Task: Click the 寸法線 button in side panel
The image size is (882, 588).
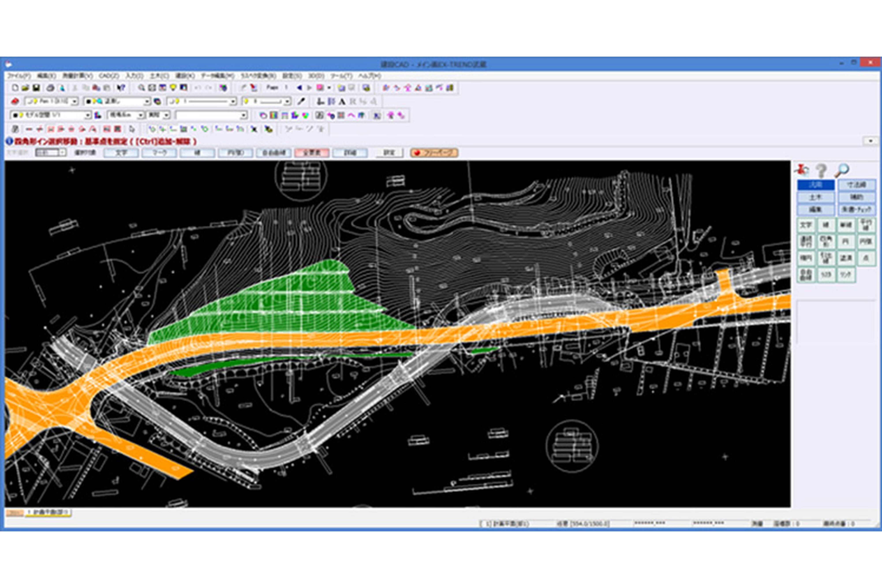Action: tap(857, 185)
